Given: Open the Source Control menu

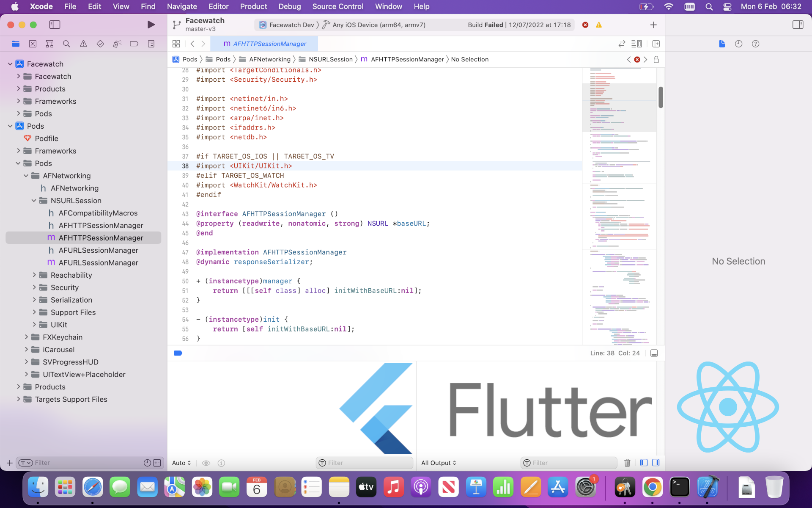Looking at the screenshot, I should pos(337,6).
